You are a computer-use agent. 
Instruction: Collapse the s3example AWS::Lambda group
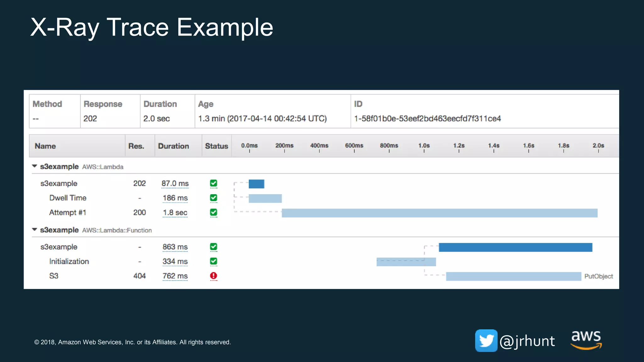[35, 166]
